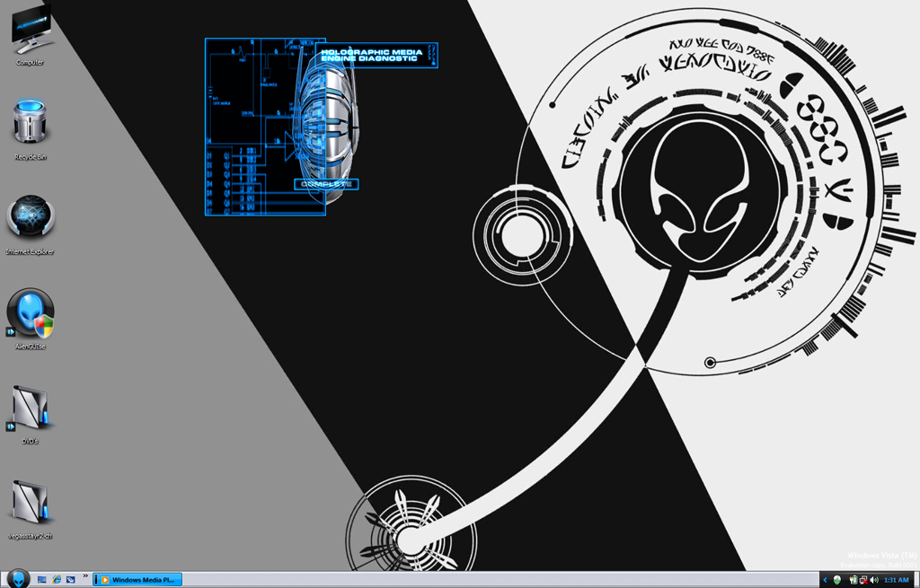Expand the Quick Launch overflow chevron
This screenshot has width=920, height=588.
[x=85, y=576]
